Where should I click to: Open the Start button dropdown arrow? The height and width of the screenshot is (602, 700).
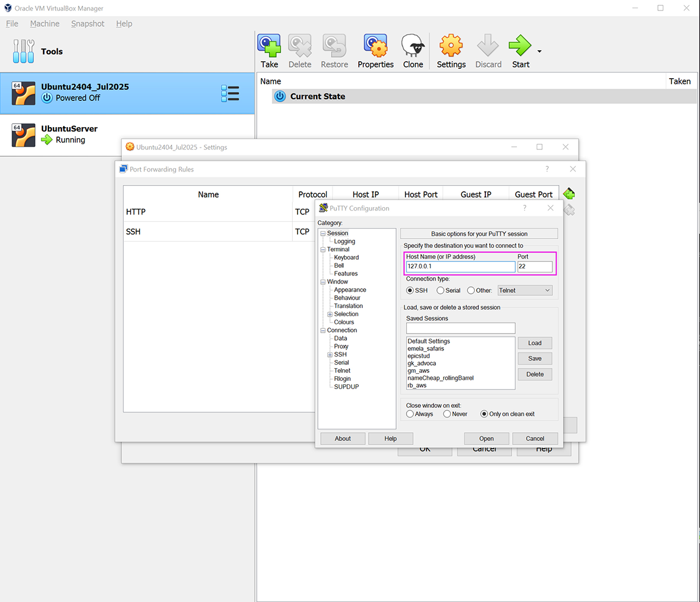click(x=540, y=51)
